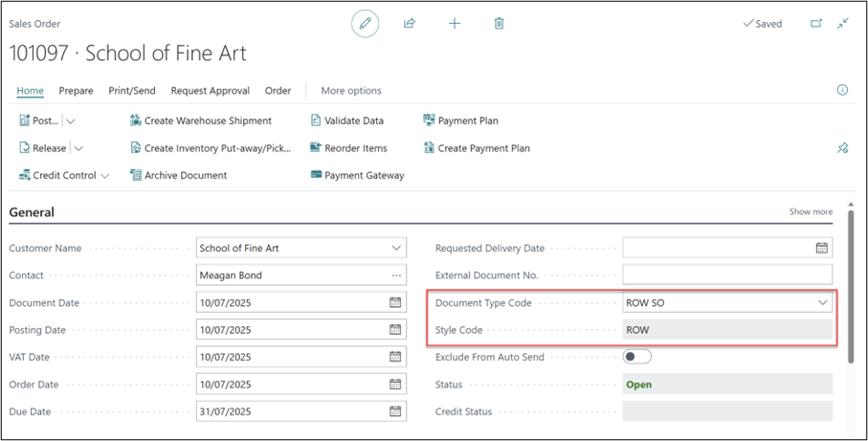The image size is (868, 441).
Task: Click the Saved indicator
Action: [x=763, y=24]
